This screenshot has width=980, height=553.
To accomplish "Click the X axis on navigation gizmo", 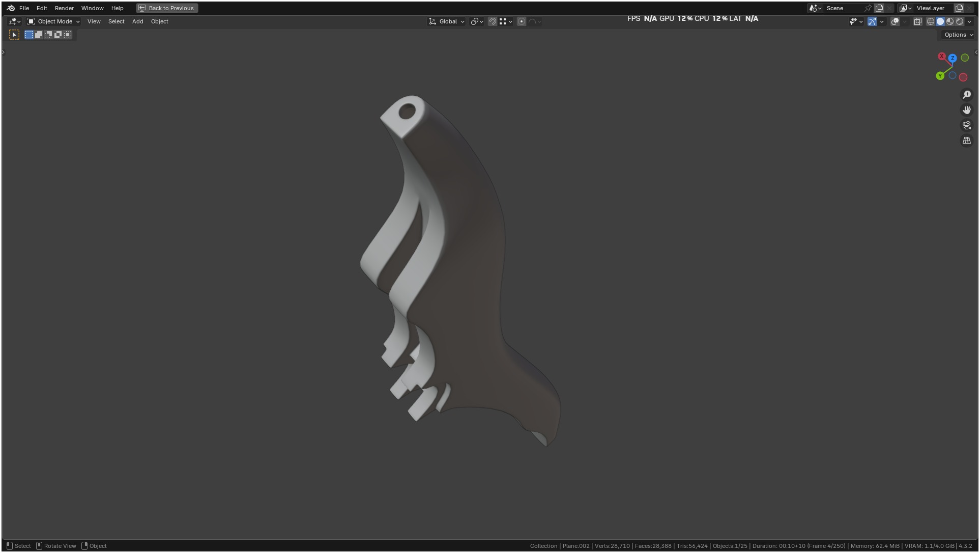I will point(942,57).
